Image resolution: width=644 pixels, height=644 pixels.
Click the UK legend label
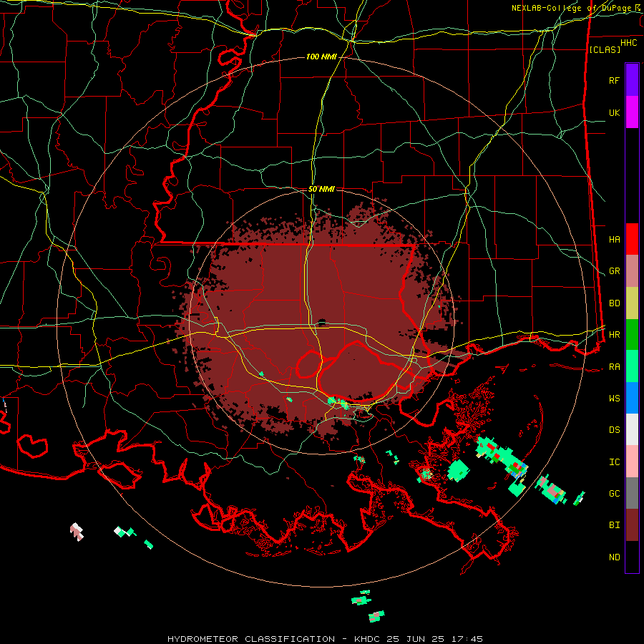(x=614, y=112)
